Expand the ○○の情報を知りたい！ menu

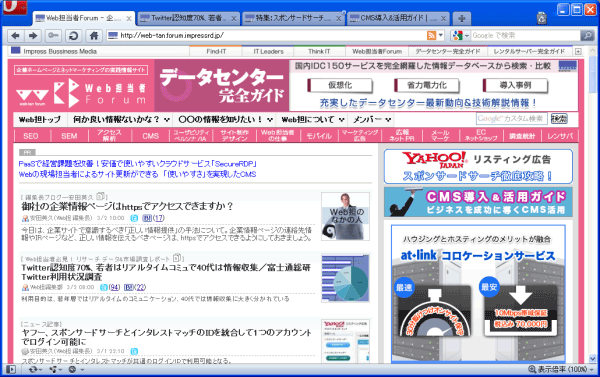pyautogui.click(x=225, y=119)
